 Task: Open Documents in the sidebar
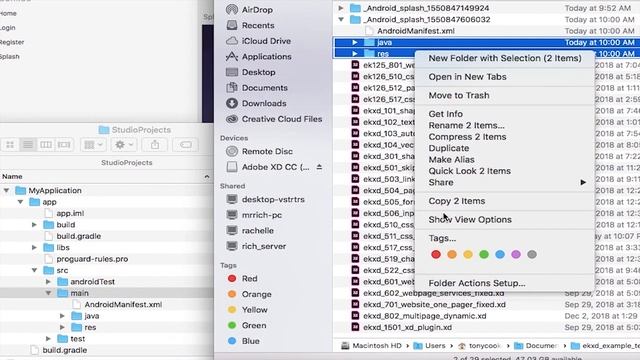coord(257,88)
